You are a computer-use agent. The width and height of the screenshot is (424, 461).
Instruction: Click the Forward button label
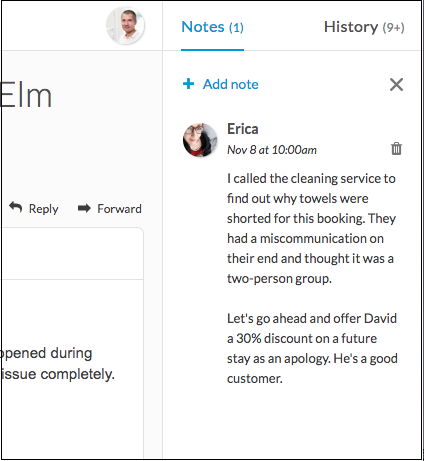click(119, 209)
